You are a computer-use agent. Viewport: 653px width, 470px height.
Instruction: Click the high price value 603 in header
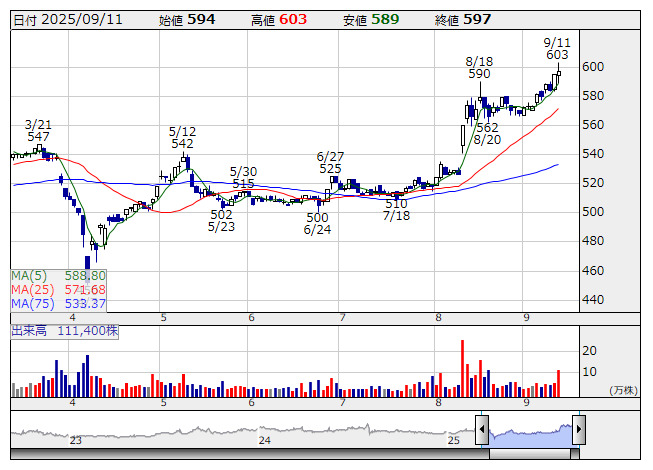click(293, 19)
